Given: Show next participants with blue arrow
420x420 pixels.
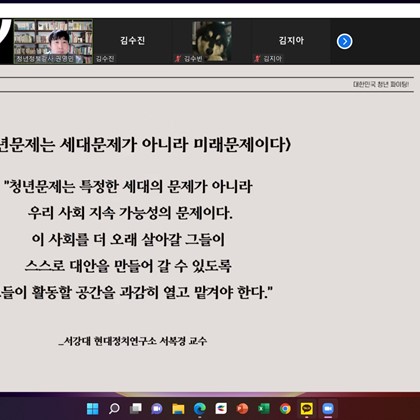Looking at the screenshot, I should click(x=344, y=42).
